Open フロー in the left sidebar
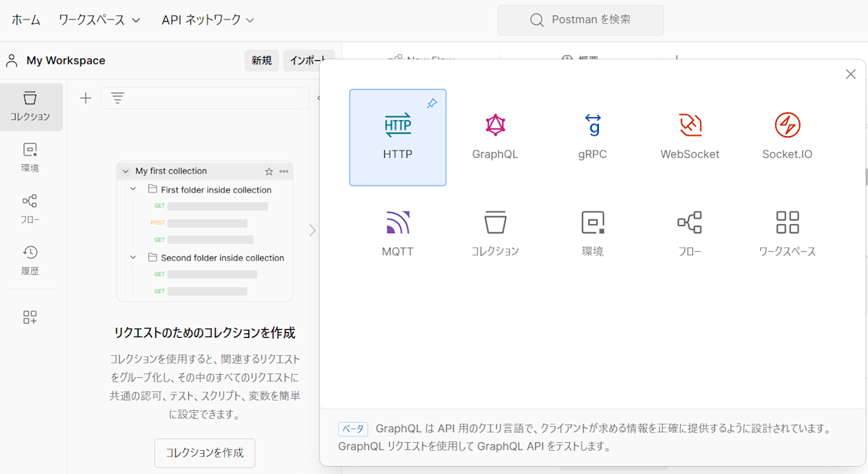Viewport: 868px width, 474px height. click(x=30, y=210)
